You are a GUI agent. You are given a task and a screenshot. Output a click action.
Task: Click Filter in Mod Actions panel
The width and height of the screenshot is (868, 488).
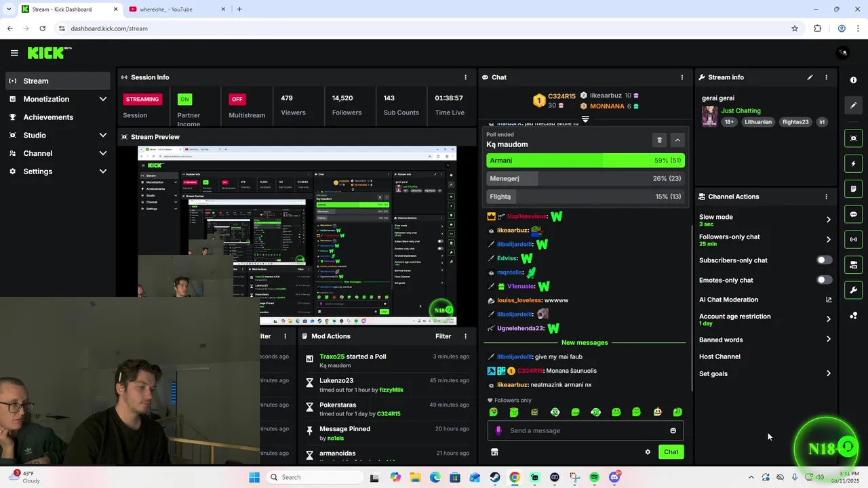443,336
